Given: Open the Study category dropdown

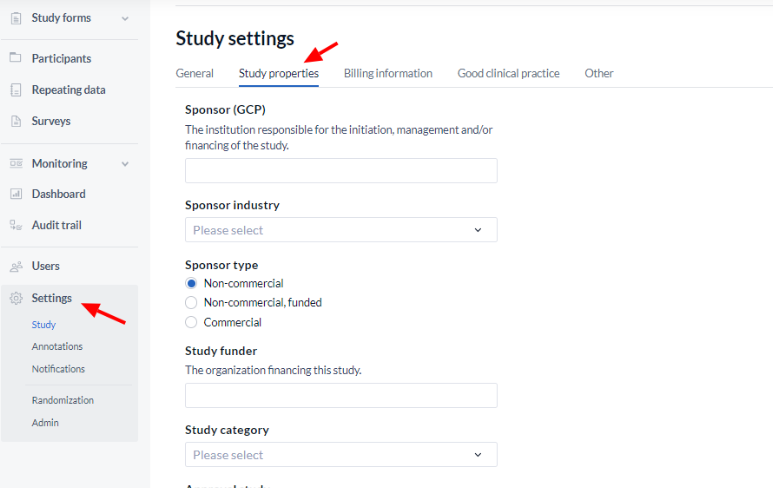Looking at the screenshot, I should tap(341, 454).
